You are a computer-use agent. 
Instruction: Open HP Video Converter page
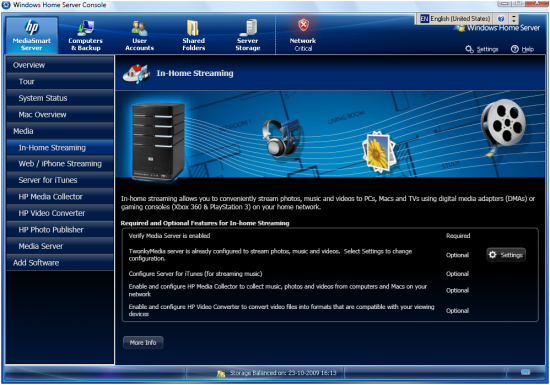pyautogui.click(x=60, y=213)
